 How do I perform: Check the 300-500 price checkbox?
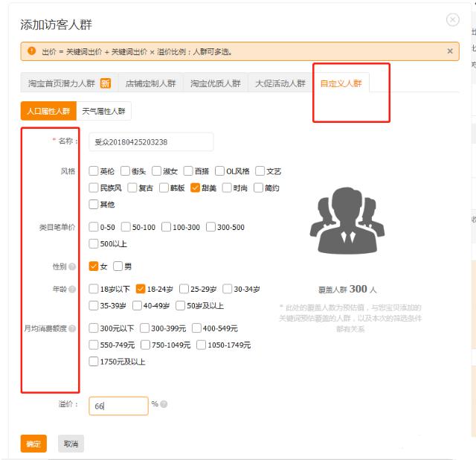(x=210, y=227)
